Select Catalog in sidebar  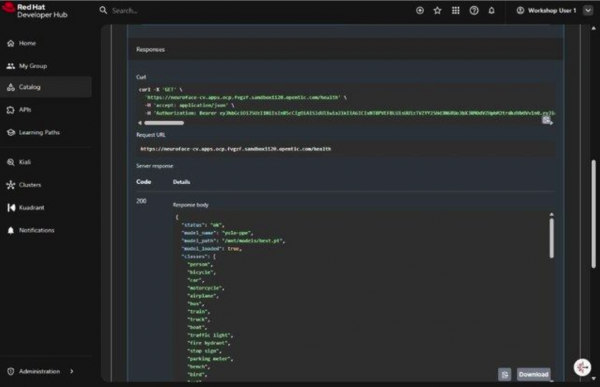[x=46, y=87]
